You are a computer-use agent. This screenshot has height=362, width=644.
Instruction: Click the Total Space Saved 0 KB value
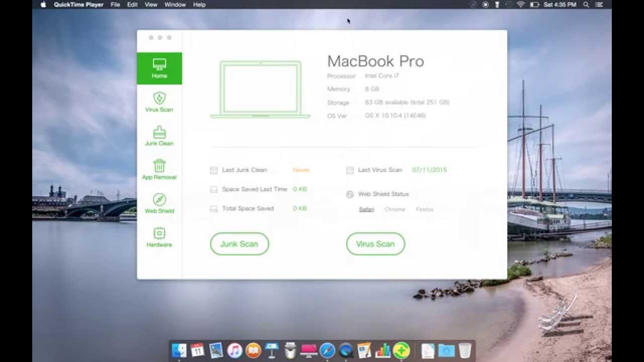(x=300, y=209)
